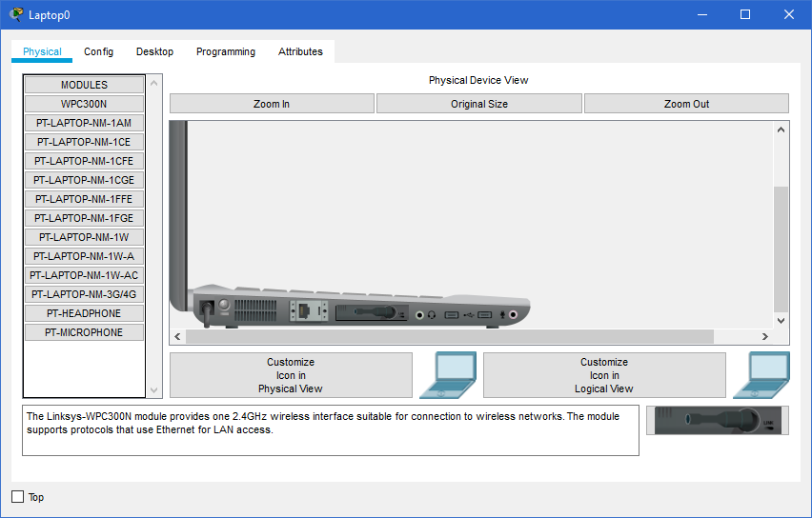Click the installed WPC300N wireless card slot
This screenshot has width=812, height=518.
(372, 312)
